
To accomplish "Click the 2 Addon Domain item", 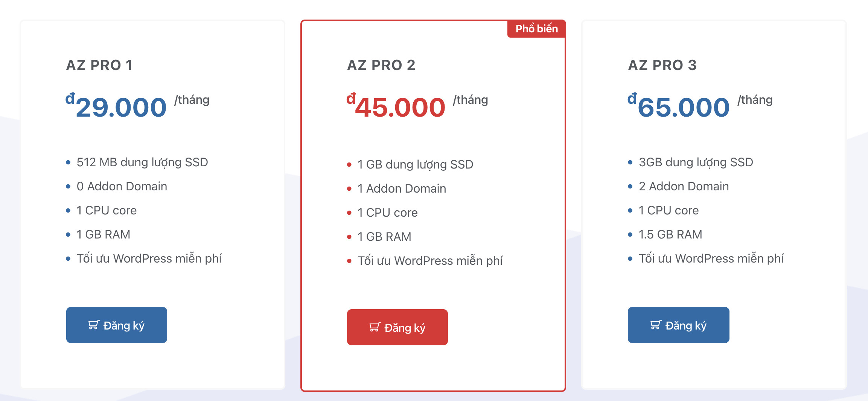I will coord(684,186).
